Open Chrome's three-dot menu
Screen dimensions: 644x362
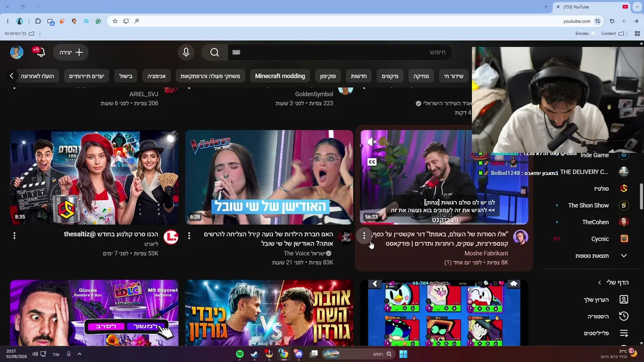tap(8, 21)
